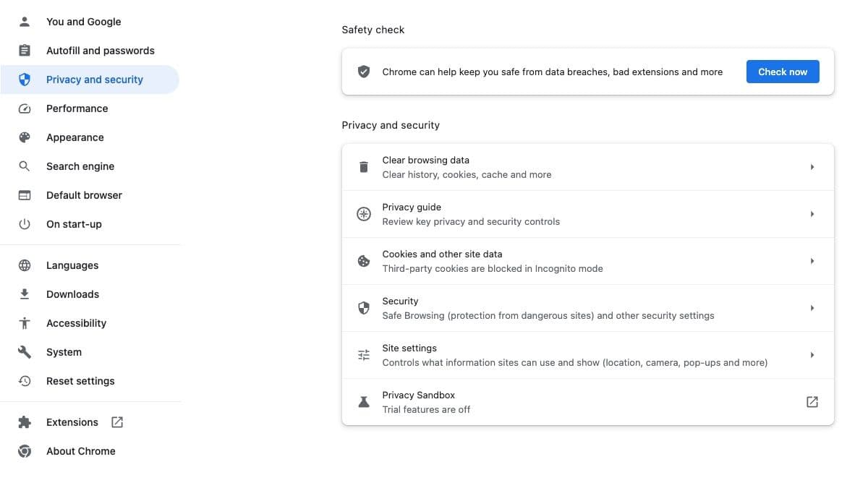Open Reset settings page

[x=80, y=381]
